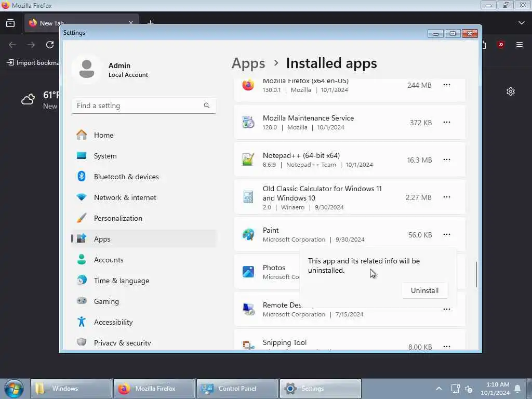Click the Notepad++ (64-bit x64) entry name
Image resolution: width=532 pixels, height=399 pixels.
coord(301,155)
